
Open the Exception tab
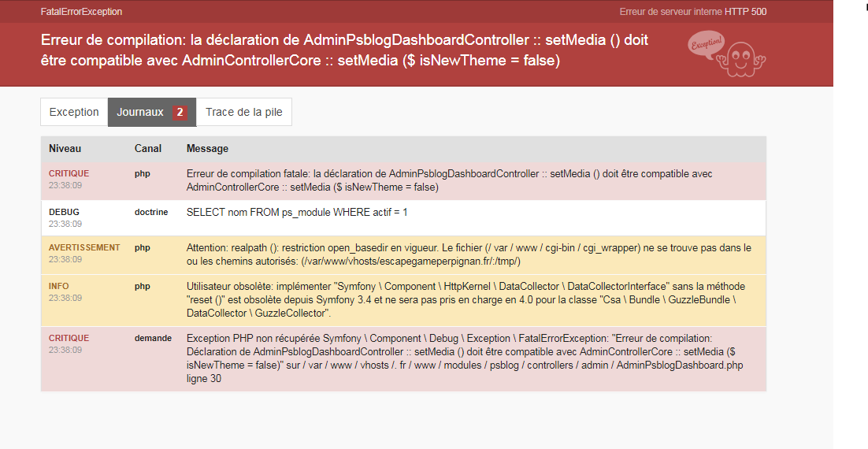[74, 112]
